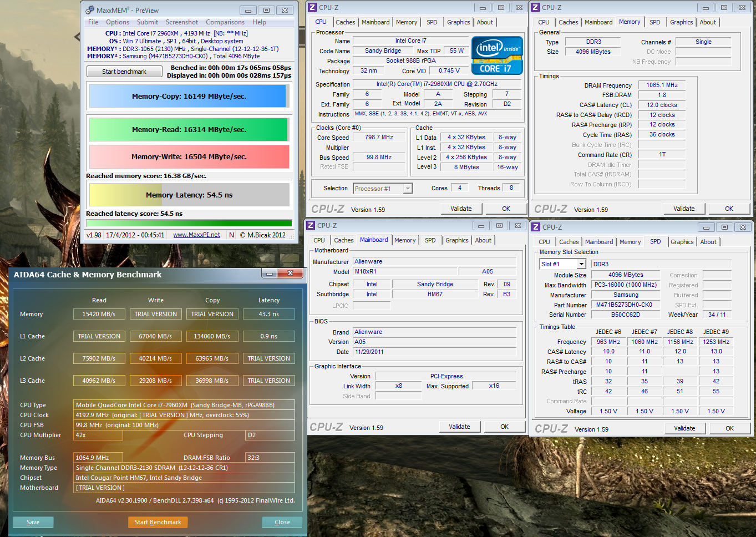The width and height of the screenshot is (756, 537).
Task: Save the AIDA64 benchmark results
Action: tap(33, 522)
